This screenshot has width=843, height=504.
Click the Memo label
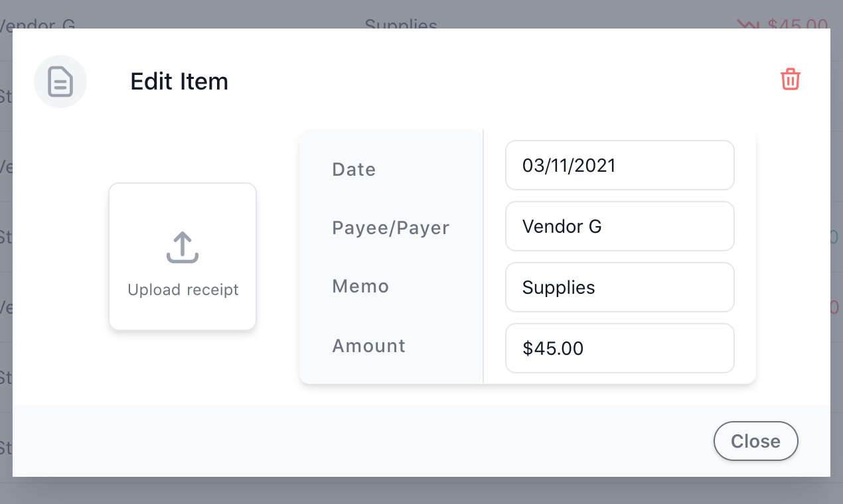(x=360, y=286)
